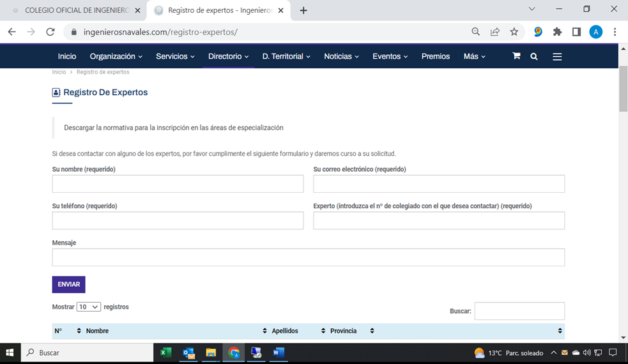628x364 pixels.
Task: Close the Registro de expertos tab
Action: [x=280, y=10]
